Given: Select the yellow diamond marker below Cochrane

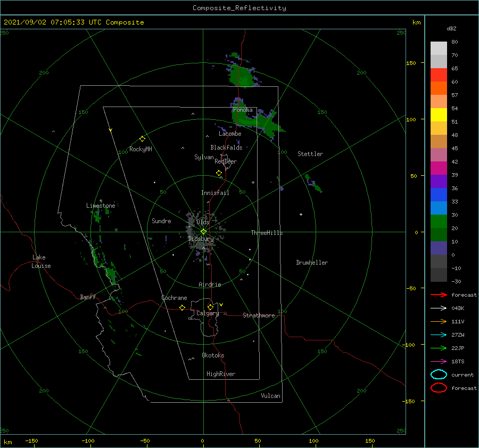Looking at the screenshot, I should (182, 307).
